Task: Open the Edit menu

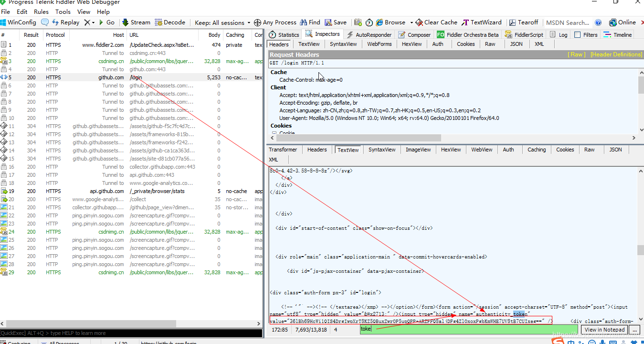Action: [x=22, y=11]
